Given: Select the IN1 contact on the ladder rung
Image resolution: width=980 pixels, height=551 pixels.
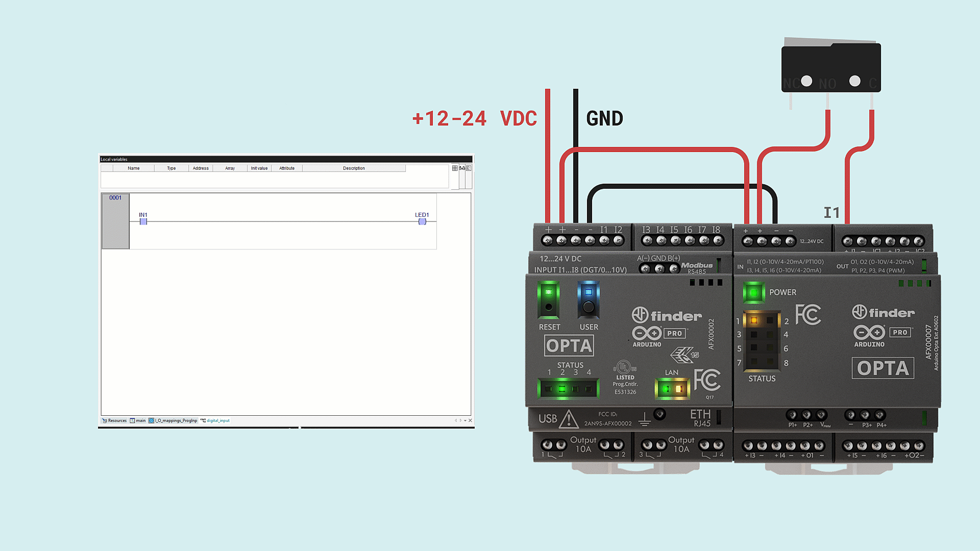Looking at the screenshot, I should 143,221.
